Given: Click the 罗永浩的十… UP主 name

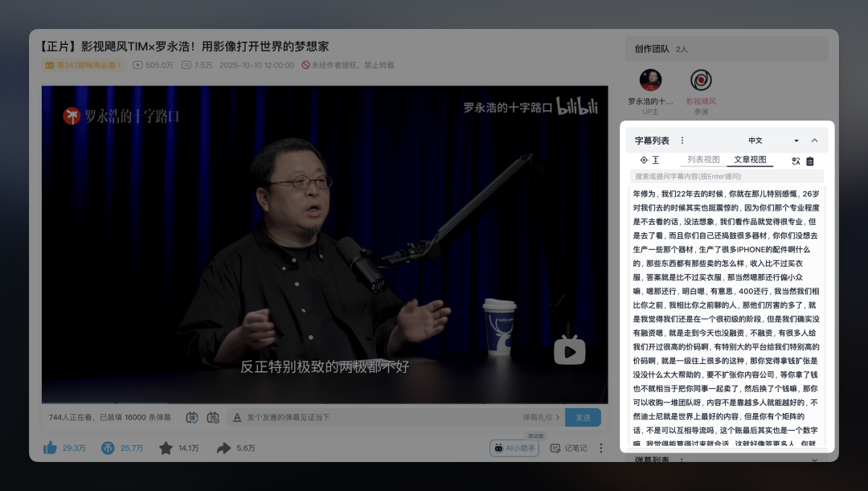Looking at the screenshot, I should coord(650,101).
